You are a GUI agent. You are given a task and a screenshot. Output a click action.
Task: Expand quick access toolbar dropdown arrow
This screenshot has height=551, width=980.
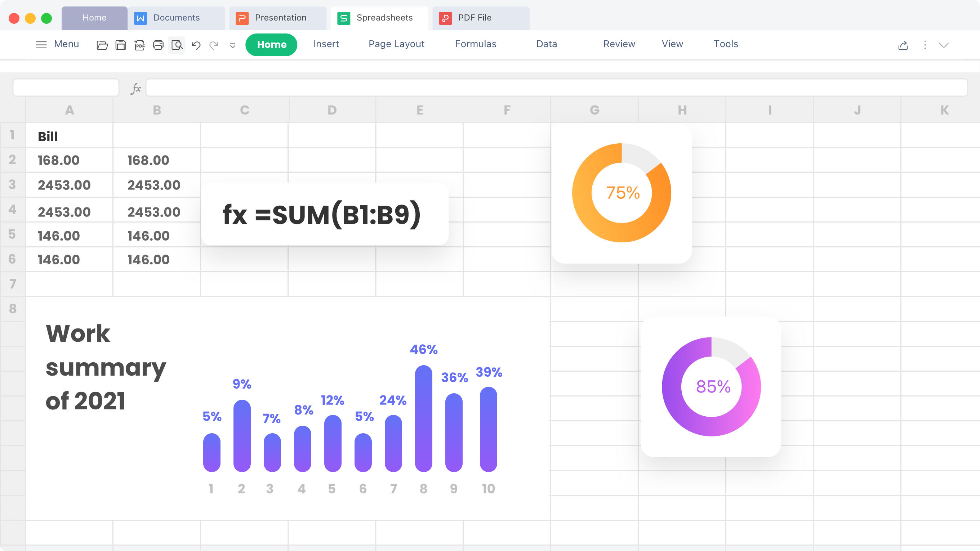[232, 45]
